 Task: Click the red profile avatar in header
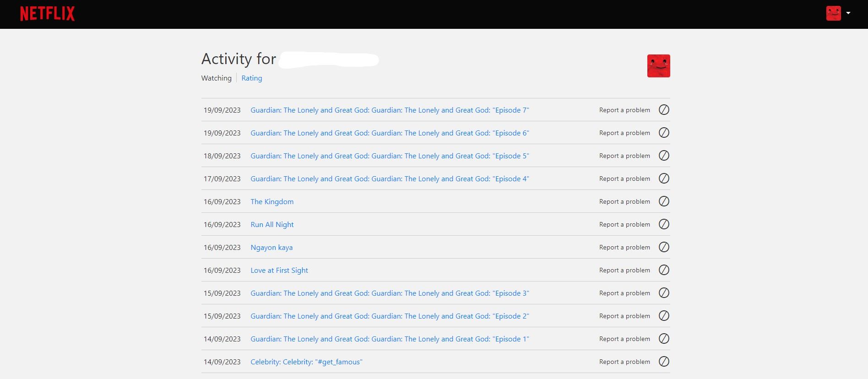pyautogui.click(x=833, y=13)
